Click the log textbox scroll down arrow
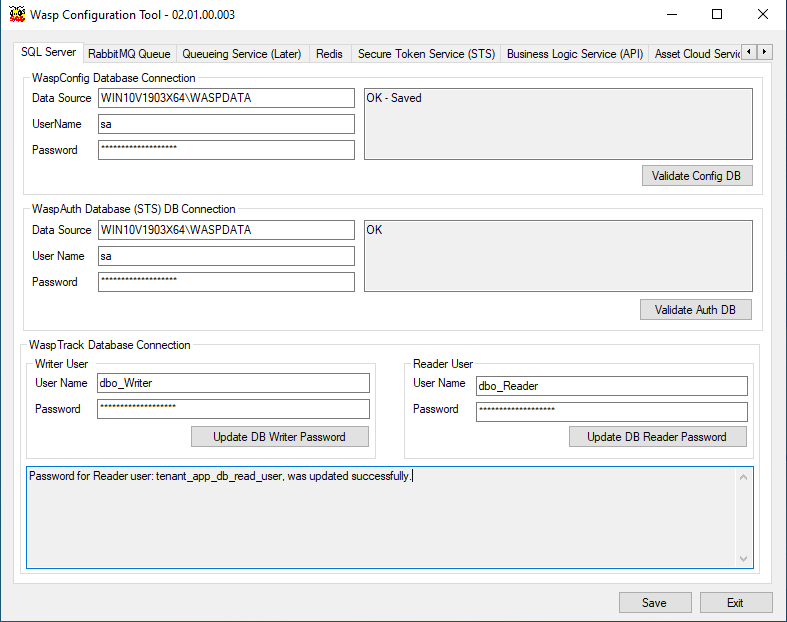Screen dimensions: 787x622 click(743, 559)
